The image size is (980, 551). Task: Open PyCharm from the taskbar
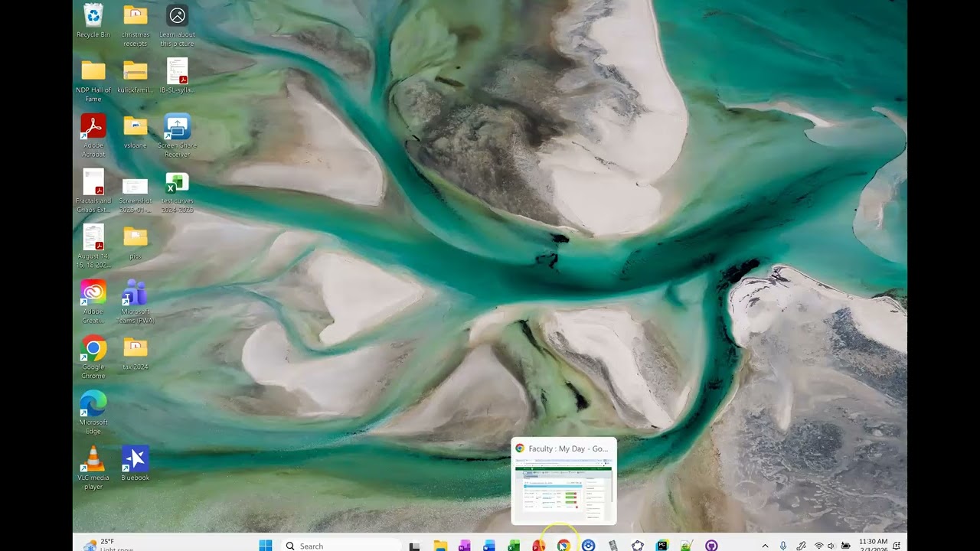click(x=661, y=546)
